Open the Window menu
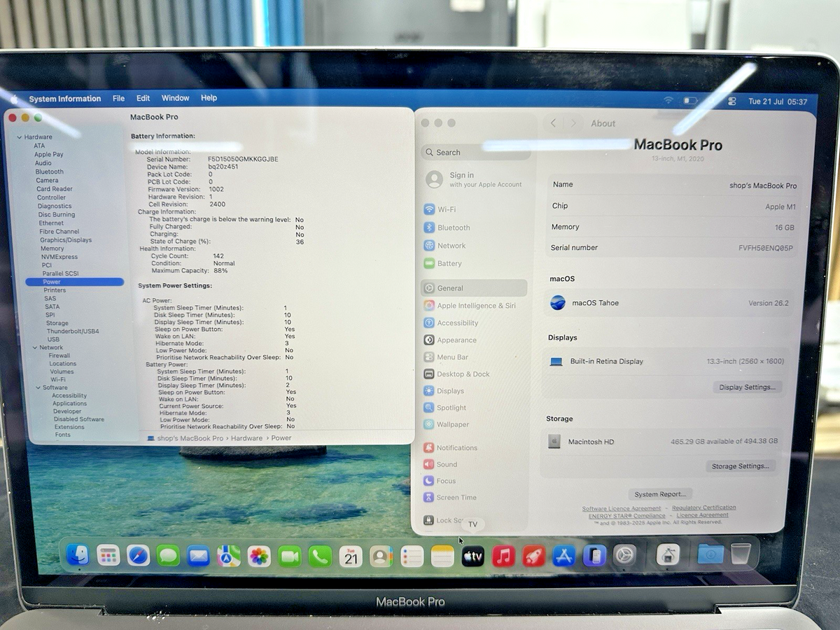The height and width of the screenshot is (630, 840). pyautogui.click(x=176, y=99)
